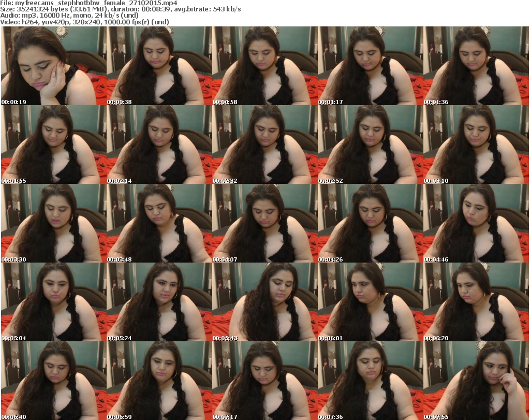Select the thumbnail stamped 00:00:38

pyautogui.click(x=159, y=66)
